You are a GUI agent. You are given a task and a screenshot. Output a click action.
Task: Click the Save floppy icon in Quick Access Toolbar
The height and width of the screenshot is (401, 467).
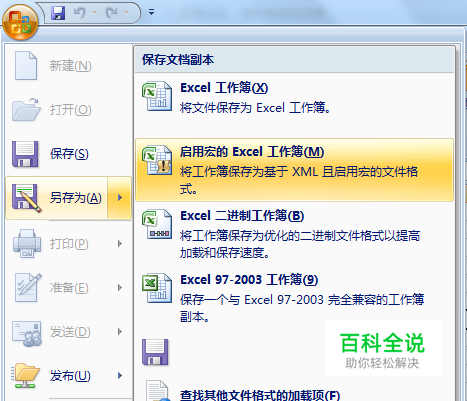58,13
